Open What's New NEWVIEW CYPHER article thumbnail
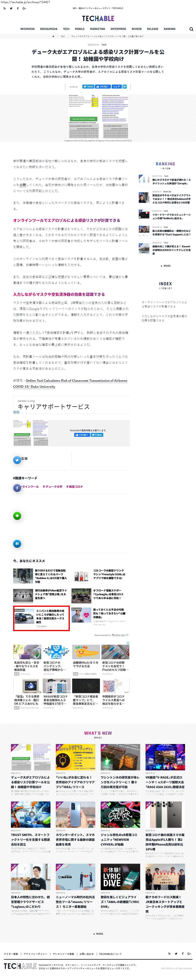 (x=120, y=814)
